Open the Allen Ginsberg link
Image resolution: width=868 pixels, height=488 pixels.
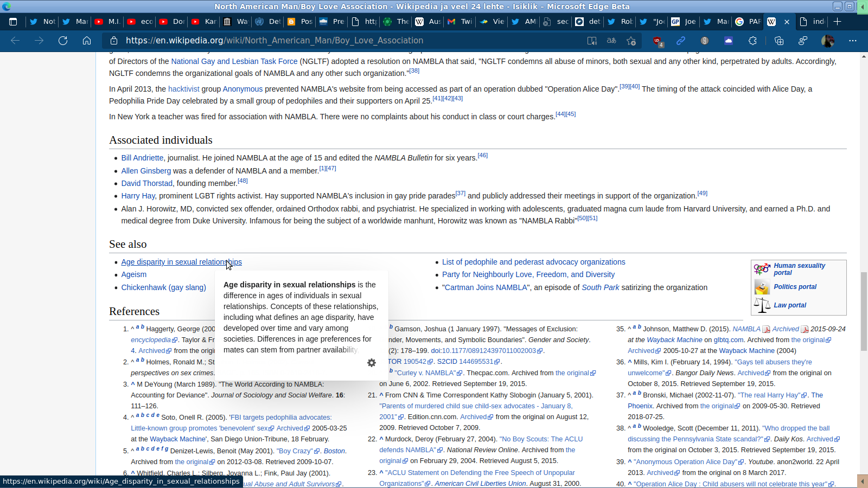tap(146, 171)
